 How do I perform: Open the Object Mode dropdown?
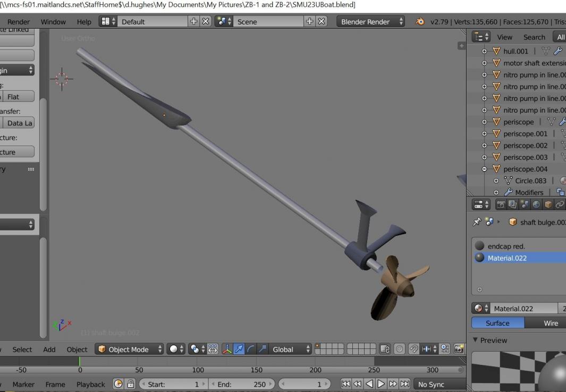pos(130,349)
